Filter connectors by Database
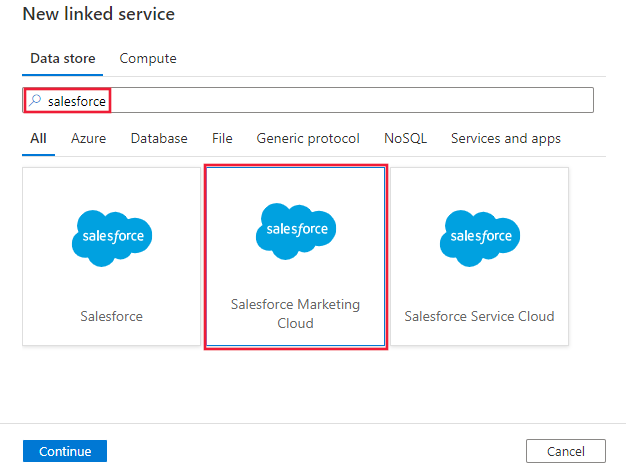The width and height of the screenshot is (626, 474). [159, 138]
